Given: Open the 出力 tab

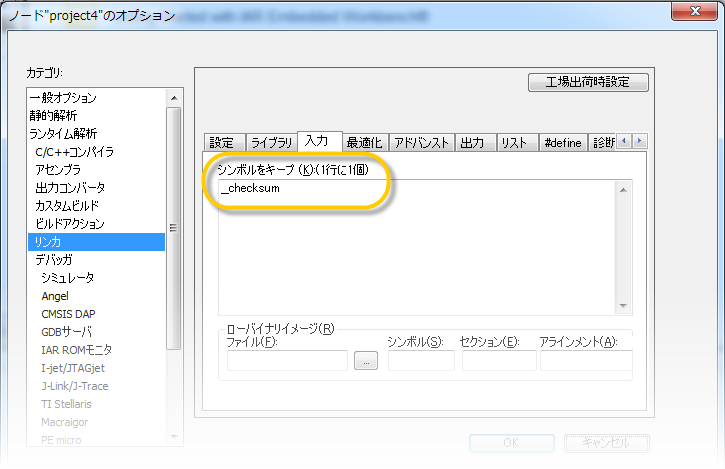Looking at the screenshot, I should pyautogui.click(x=475, y=143).
